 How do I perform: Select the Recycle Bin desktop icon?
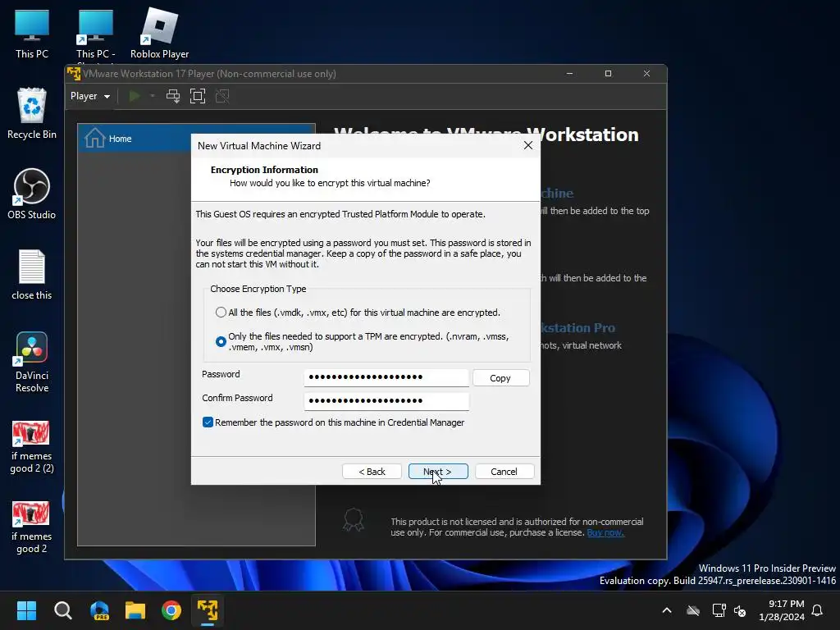click(x=32, y=113)
